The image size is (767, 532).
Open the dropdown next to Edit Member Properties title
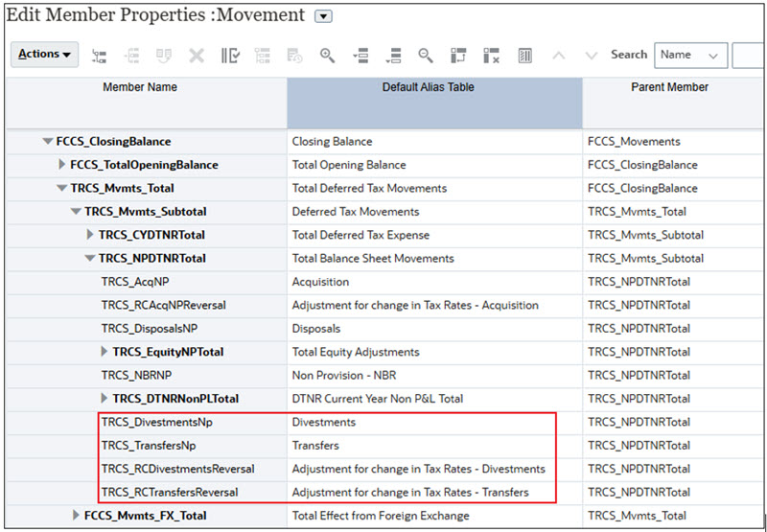(x=323, y=16)
